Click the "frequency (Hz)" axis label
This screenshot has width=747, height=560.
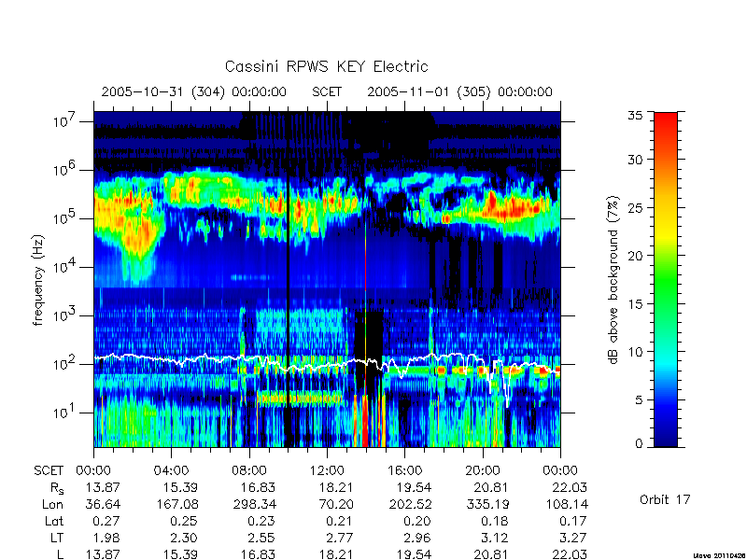click(x=38, y=280)
